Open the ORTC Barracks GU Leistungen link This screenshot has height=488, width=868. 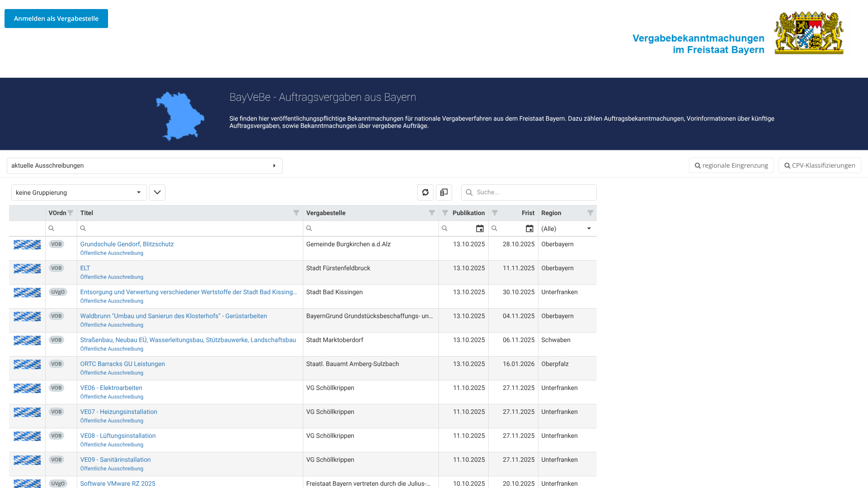[x=123, y=364]
